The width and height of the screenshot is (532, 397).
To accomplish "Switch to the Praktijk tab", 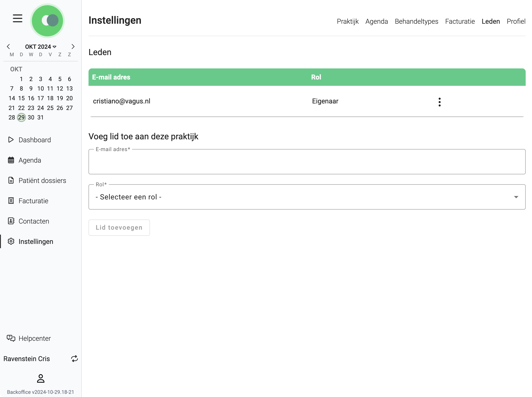I will [347, 21].
